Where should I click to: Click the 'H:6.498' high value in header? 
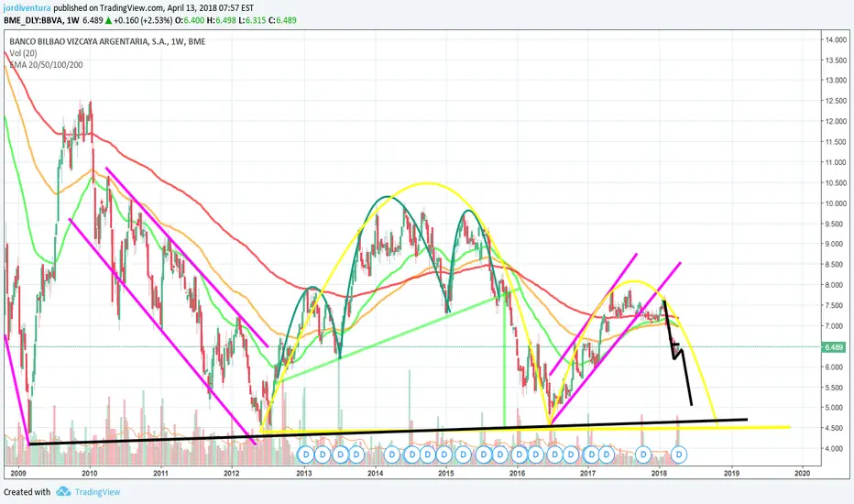222,20
